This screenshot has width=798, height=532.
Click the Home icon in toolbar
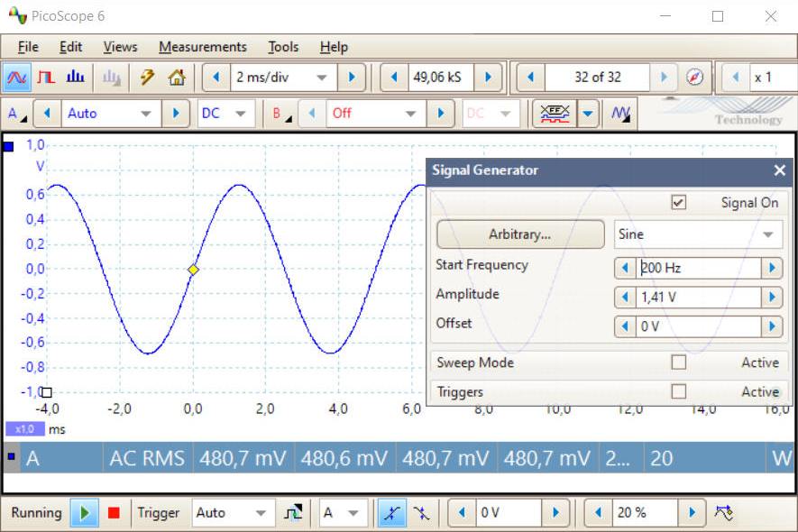pos(177,78)
